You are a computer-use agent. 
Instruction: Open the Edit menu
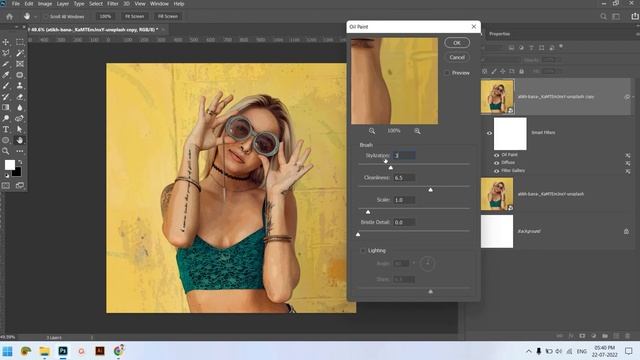click(29, 4)
